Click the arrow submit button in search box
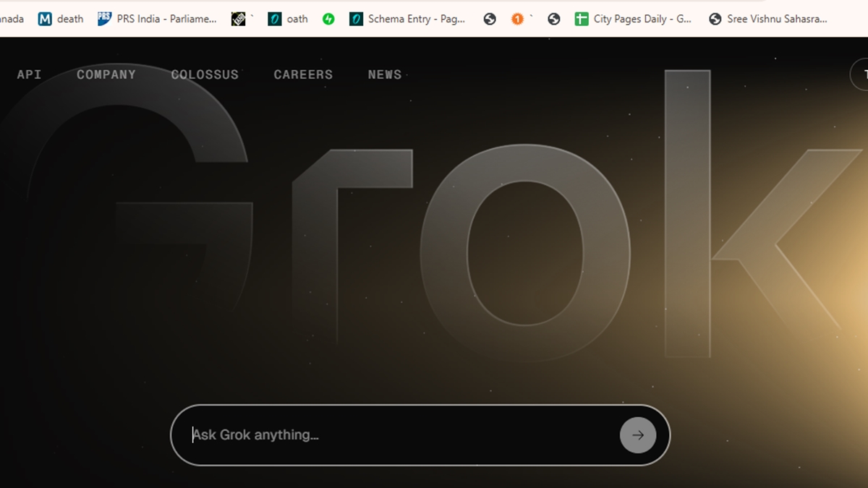The height and width of the screenshot is (488, 868). pos(637,435)
